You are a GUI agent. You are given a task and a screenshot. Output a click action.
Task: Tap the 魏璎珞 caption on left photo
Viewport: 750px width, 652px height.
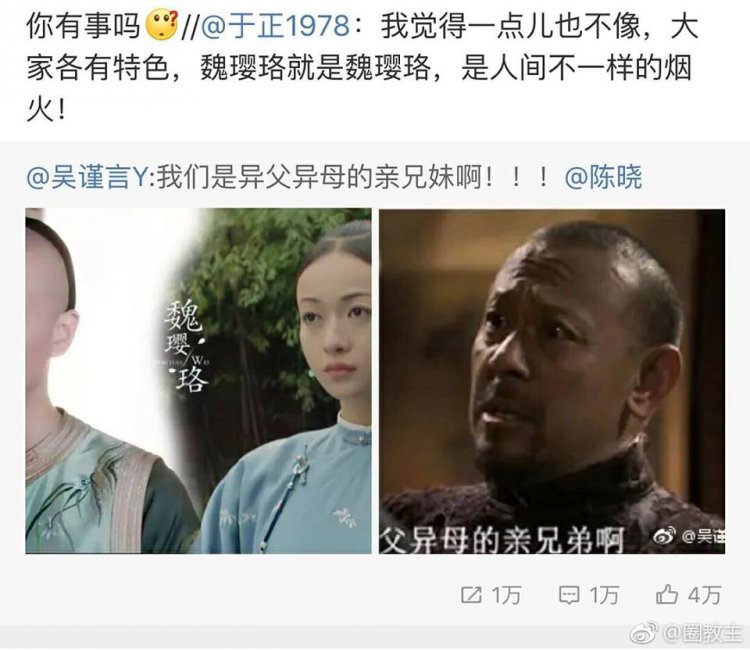[187, 345]
